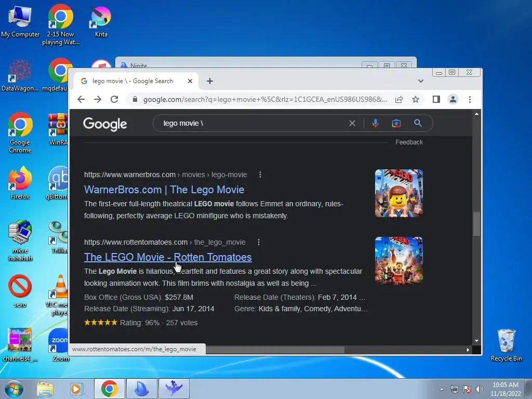
Task: Click the Chrome taskbar button
Action: coord(109,389)
